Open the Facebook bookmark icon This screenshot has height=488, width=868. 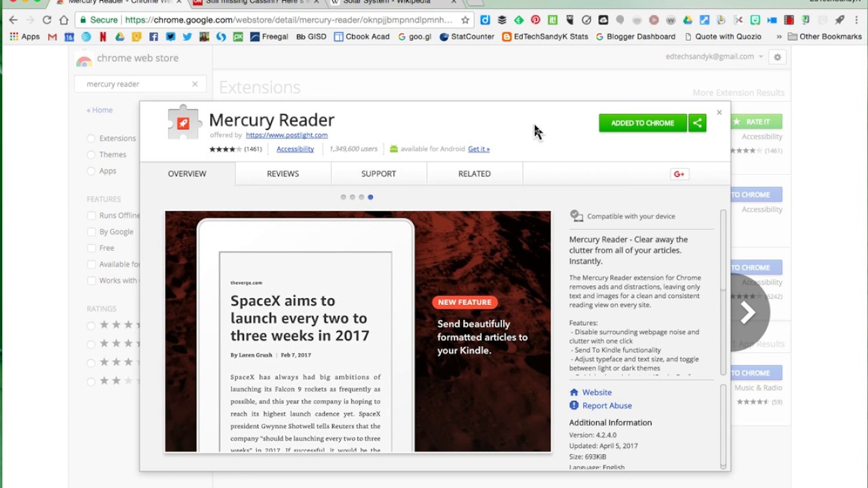[x=153, y=37]
